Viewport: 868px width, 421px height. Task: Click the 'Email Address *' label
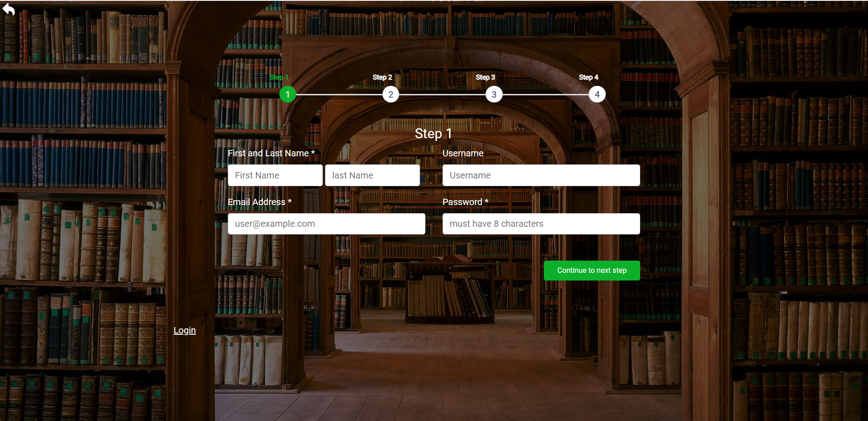(259, 202)
